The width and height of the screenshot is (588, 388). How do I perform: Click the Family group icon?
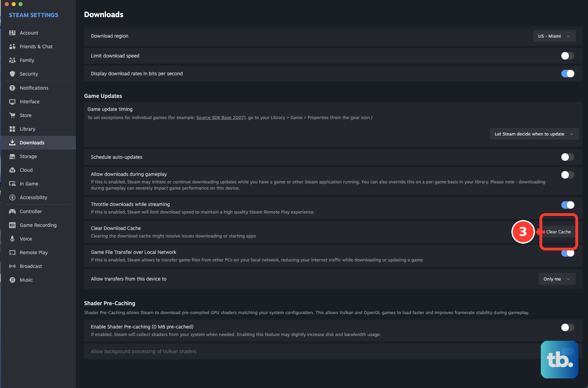coord(12,60)
